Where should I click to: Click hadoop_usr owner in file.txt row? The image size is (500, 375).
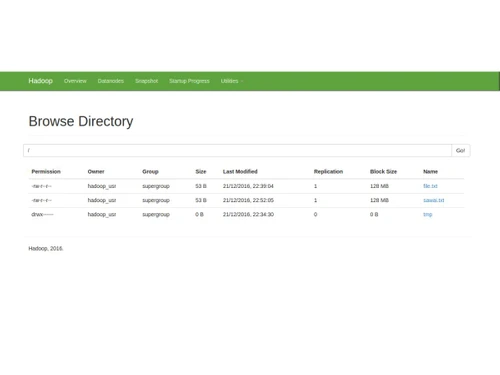click(102, 186)
